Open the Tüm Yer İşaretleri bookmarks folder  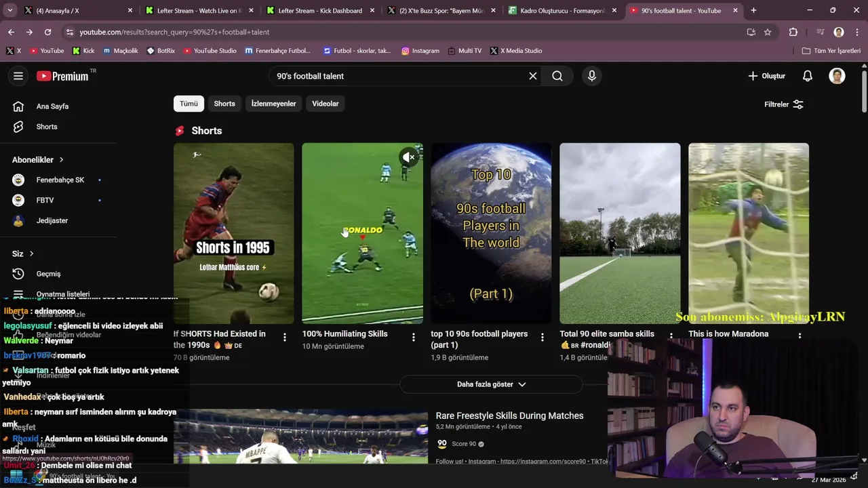click(831, 51)
